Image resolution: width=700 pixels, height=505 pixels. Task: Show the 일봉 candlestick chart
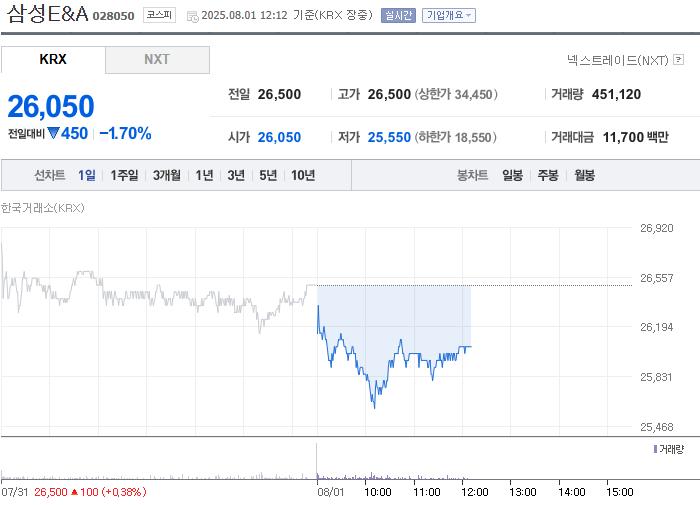(x=512, y=175)
